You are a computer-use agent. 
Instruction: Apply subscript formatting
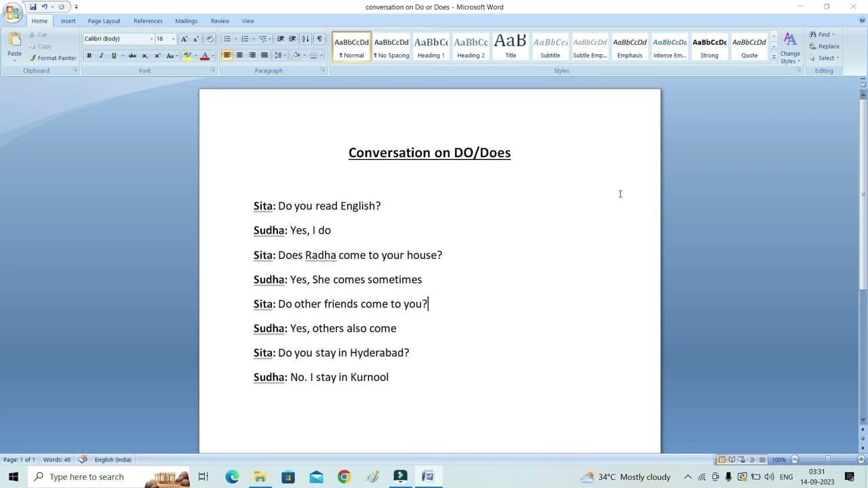[x=144, y=56]
